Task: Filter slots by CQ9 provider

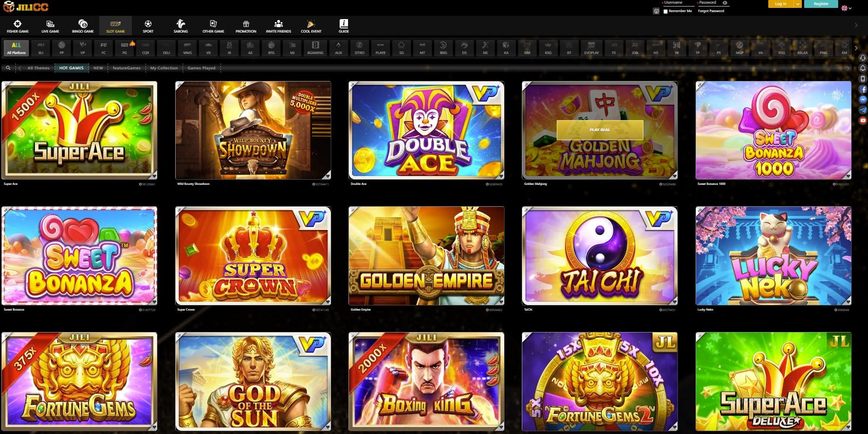Action: click(x=145, y=47)
